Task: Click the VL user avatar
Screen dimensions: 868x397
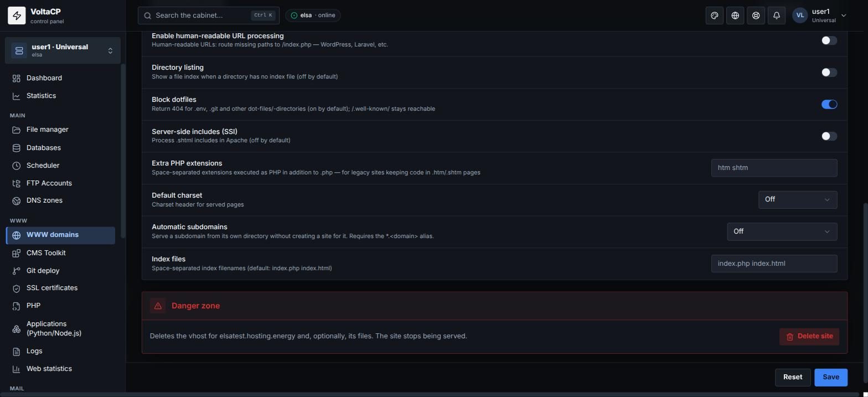Action: tap(800, 16)
